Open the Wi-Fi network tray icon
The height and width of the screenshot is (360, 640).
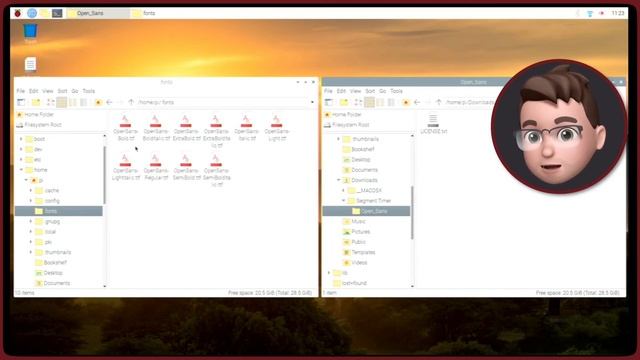tap(590, 13)
